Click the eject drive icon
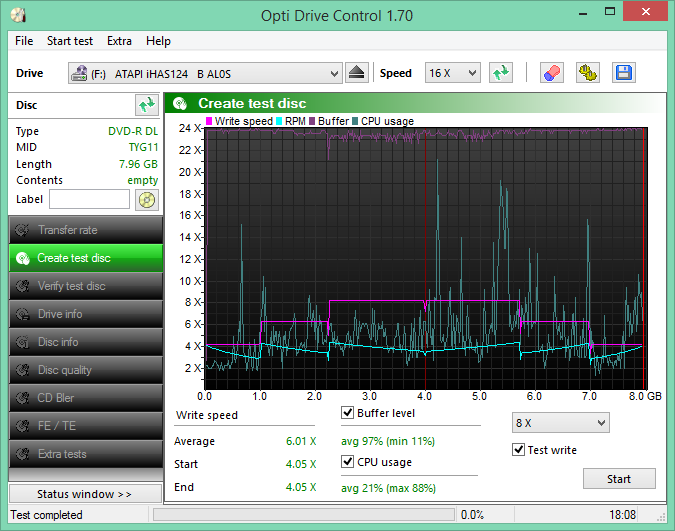Viewport: 675px width, 531px height. point(356,73)
